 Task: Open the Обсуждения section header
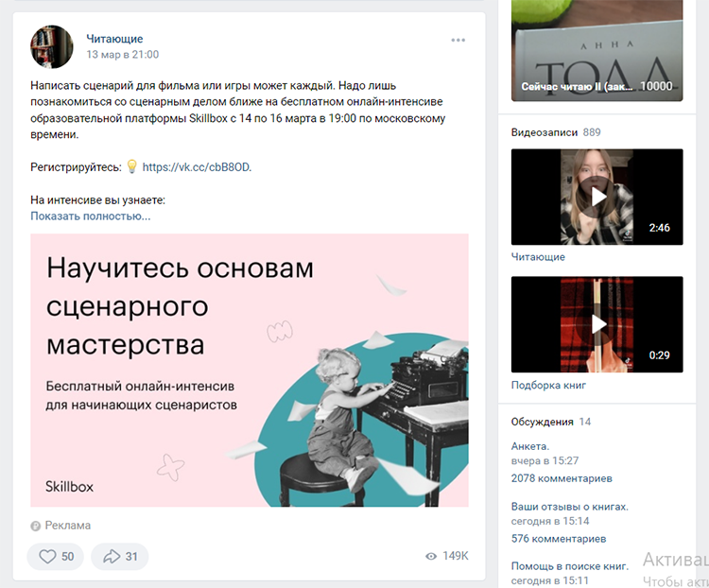[x=543, y=422]
